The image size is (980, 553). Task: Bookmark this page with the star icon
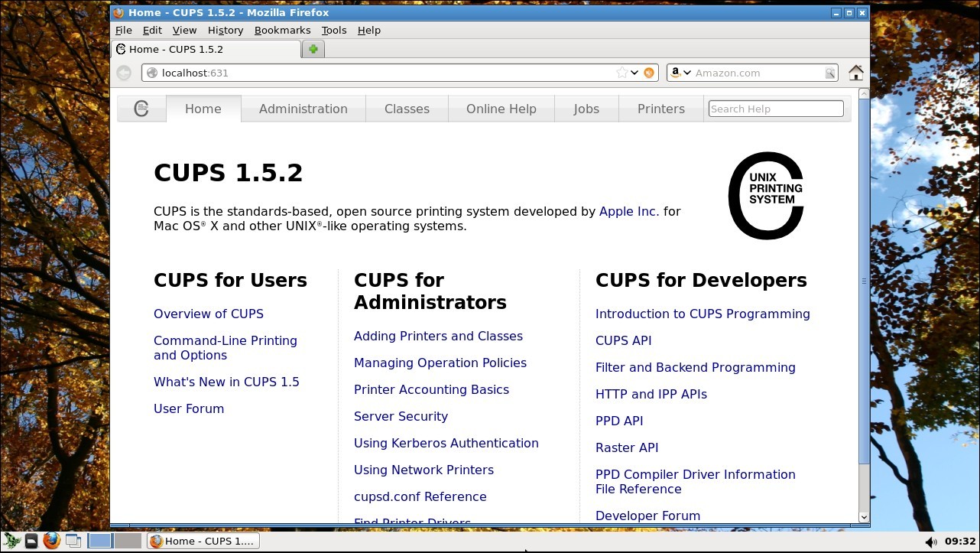[x=622, y=73]
